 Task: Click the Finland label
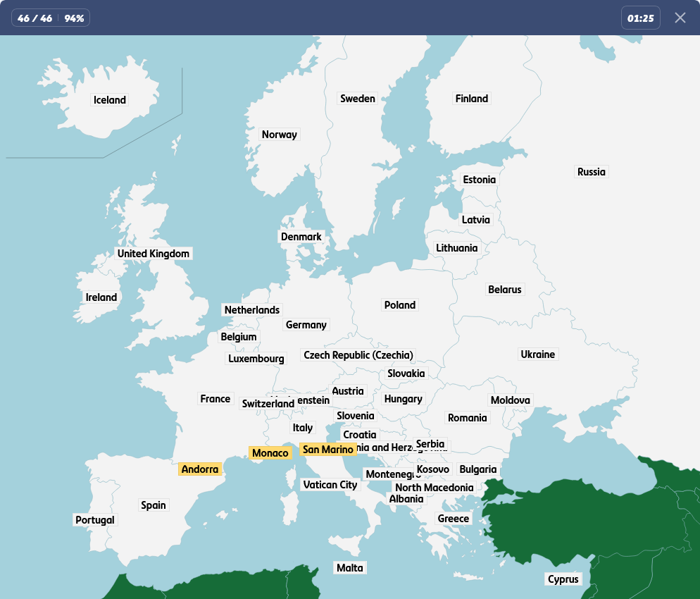[472, 99]
